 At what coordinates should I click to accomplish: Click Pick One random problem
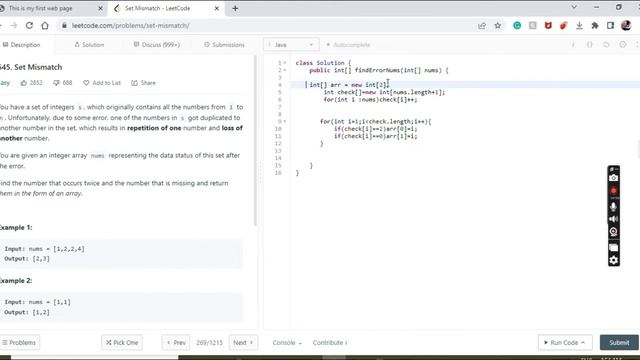122,342
